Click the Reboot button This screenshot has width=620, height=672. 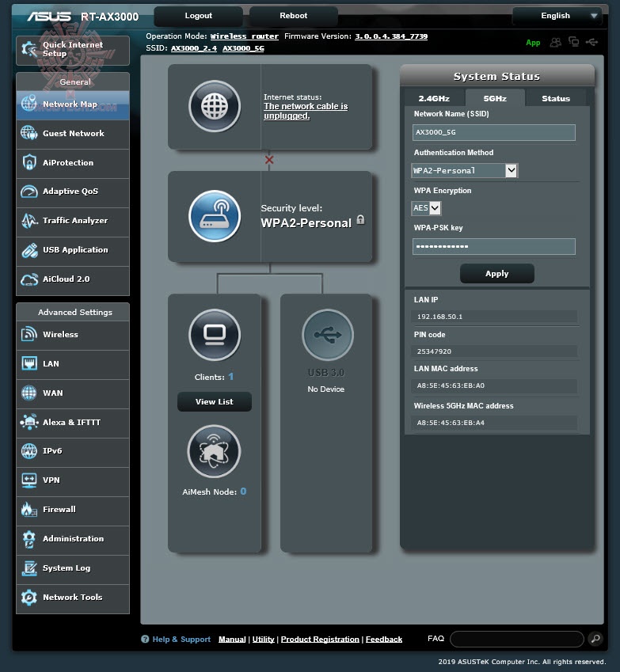[293, 16]
